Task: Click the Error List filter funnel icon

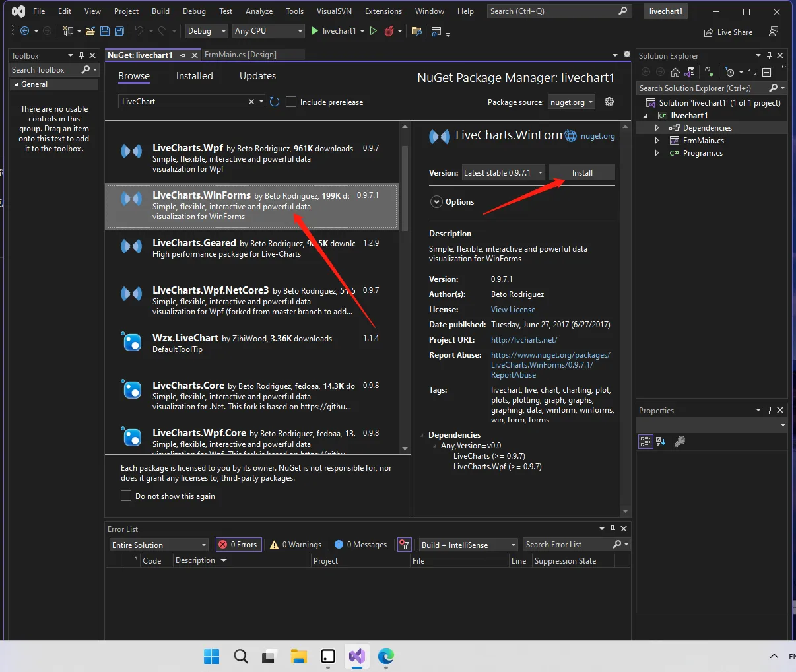Action: tap(405, 545)
